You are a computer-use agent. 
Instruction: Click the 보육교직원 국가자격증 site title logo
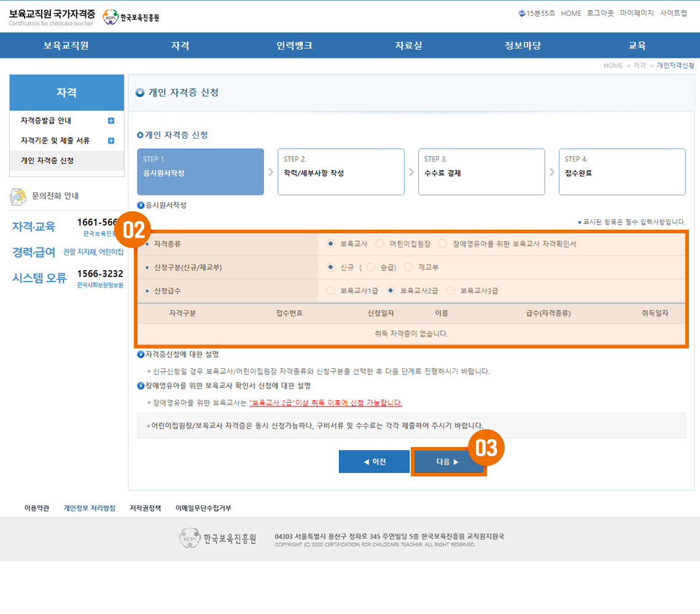[x=52, y=17]
